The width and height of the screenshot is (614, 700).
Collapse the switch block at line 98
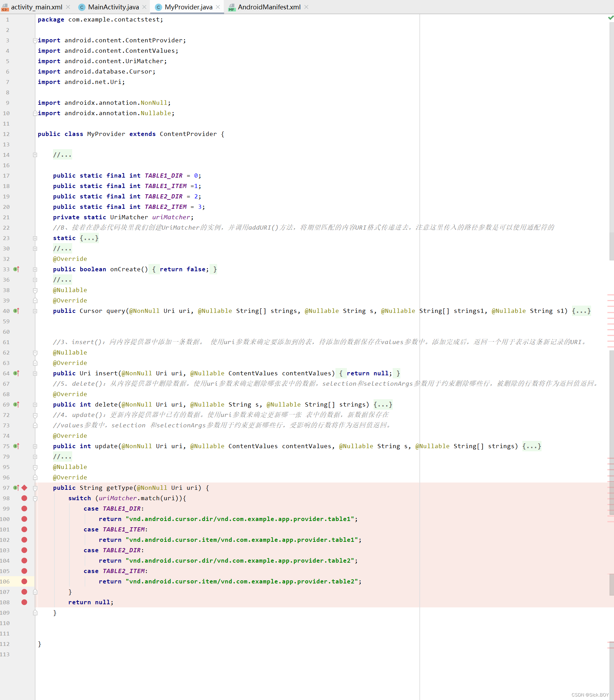(35, 498)
